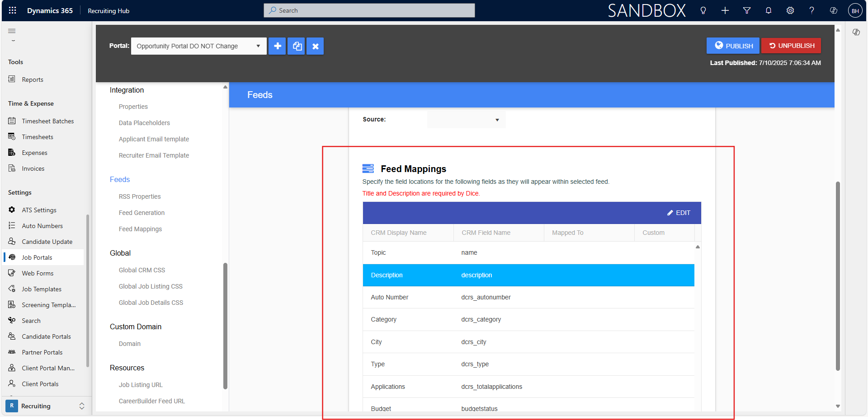Delete the portal with the X button
The height and width of the screenshot is (420, 868).
click(316, 46)
